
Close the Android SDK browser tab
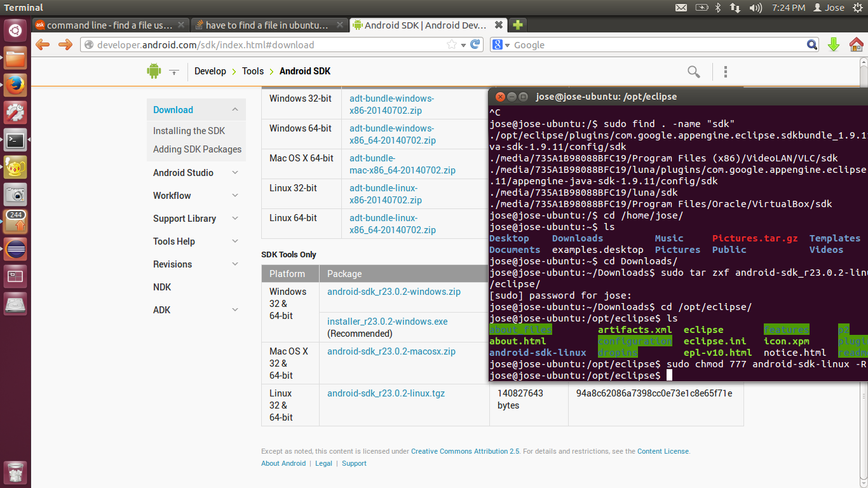pos(499,25)
